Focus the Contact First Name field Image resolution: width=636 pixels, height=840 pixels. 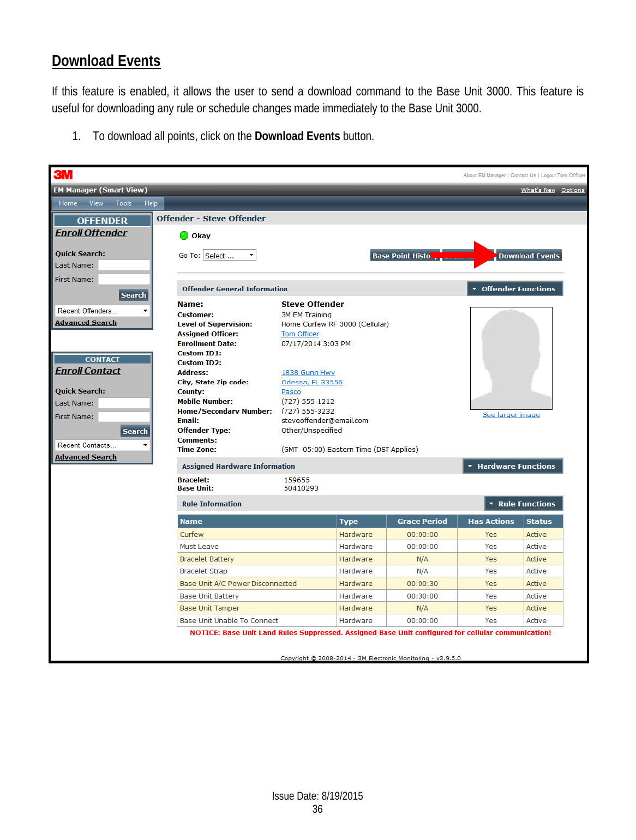coord(124,416)
